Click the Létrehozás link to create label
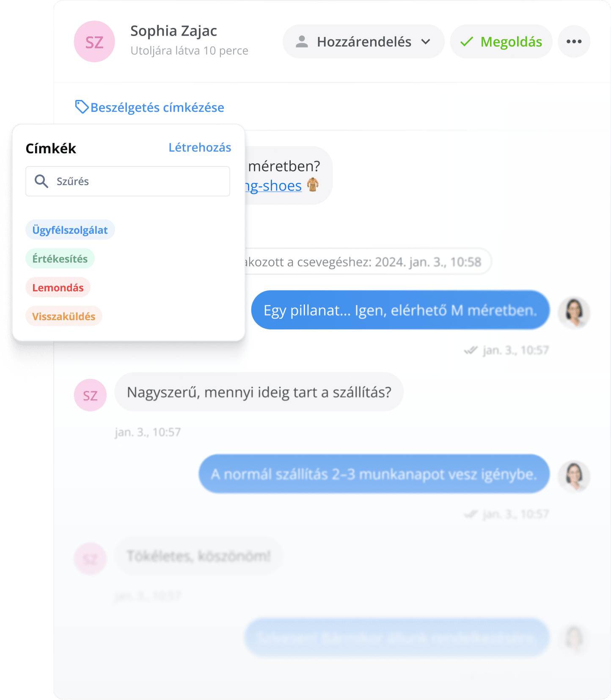 pos(200,147)
